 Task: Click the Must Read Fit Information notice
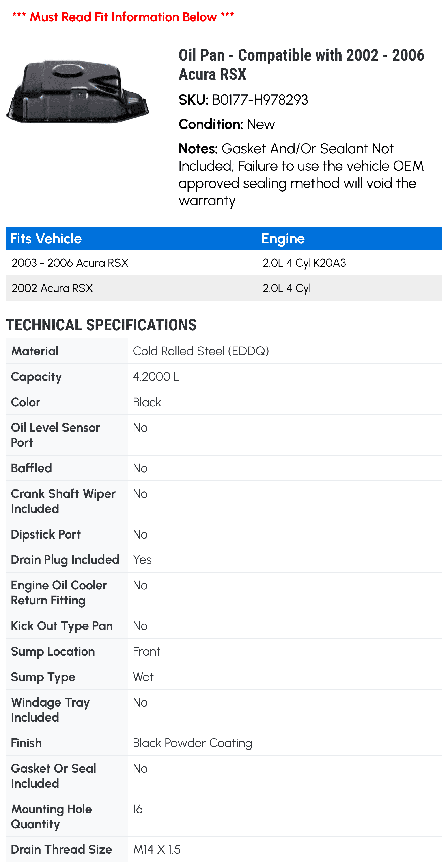123,17
